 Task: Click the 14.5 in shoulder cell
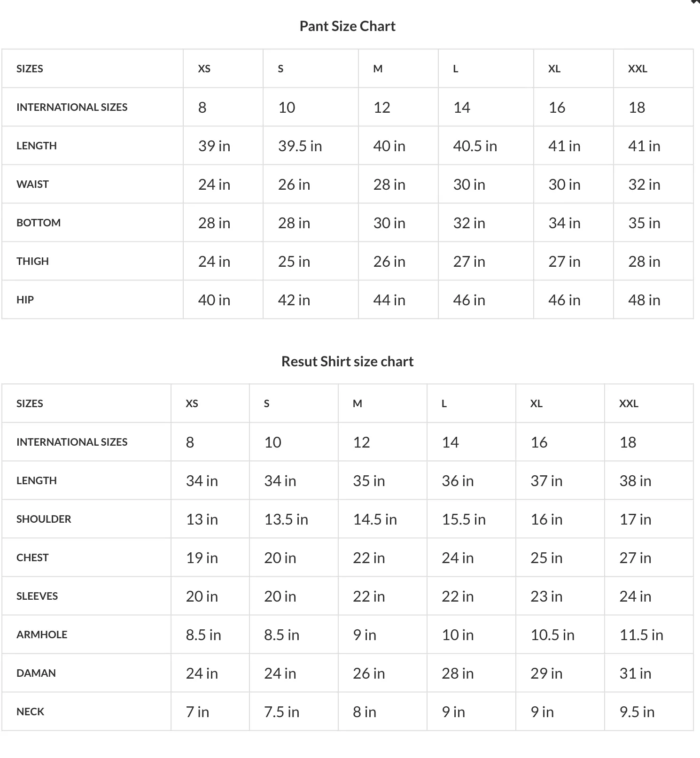(375, 519)
